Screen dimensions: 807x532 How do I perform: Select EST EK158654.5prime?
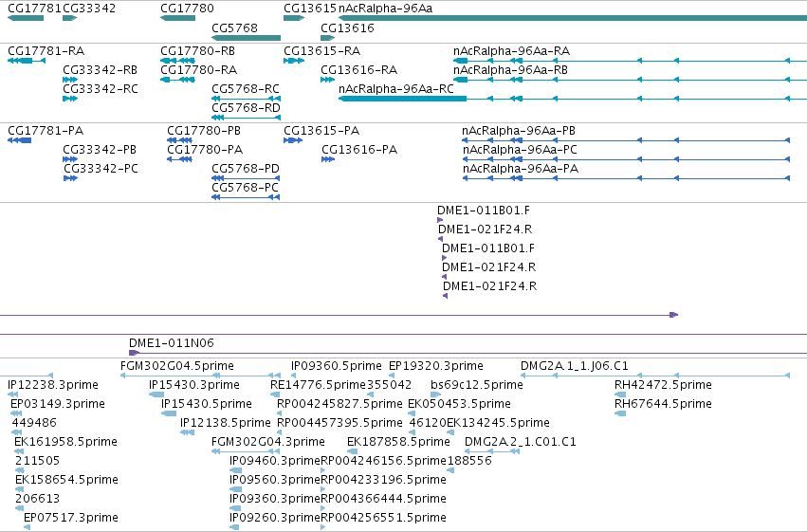point(67,480)
